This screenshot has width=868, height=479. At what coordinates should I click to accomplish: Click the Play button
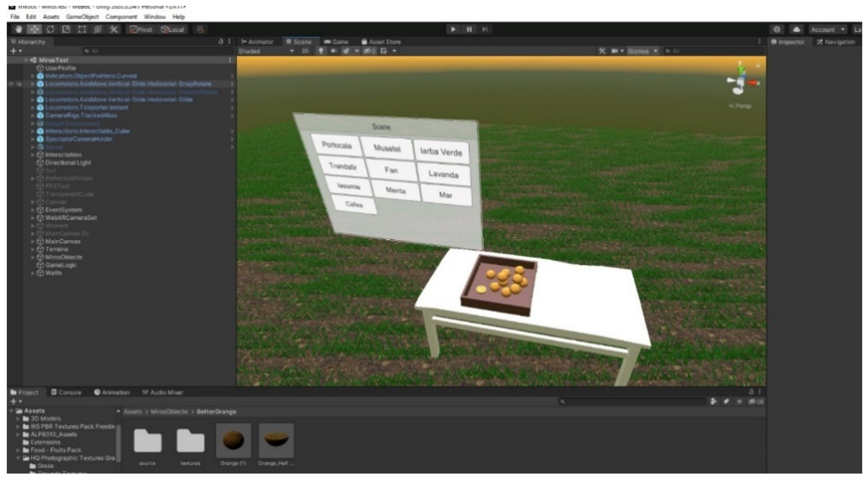coord(453,30)
